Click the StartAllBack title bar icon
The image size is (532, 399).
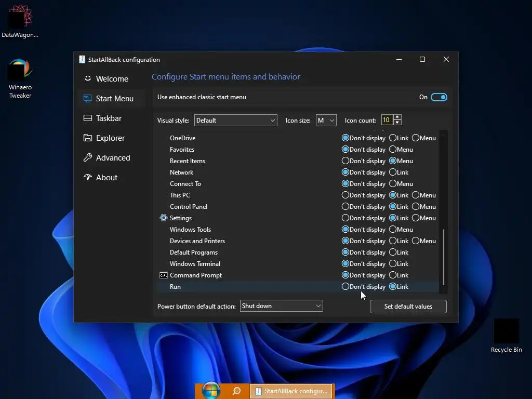click(82, 59)
